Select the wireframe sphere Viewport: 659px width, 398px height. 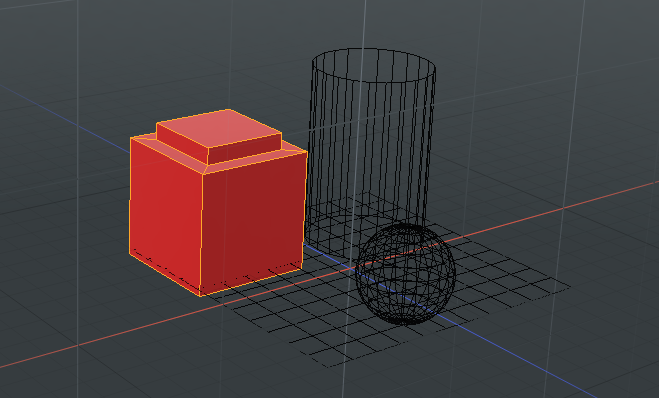[x=405, y=274]
